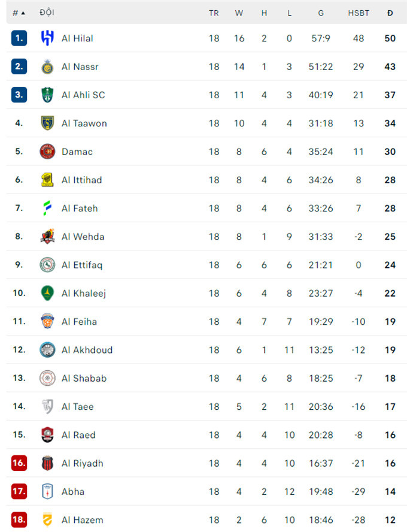The height and width of the screenshot is (532, 407).
Task: Click the Al Hazem yellow logo
Action: pyautogui.click(x=47, y=520)
